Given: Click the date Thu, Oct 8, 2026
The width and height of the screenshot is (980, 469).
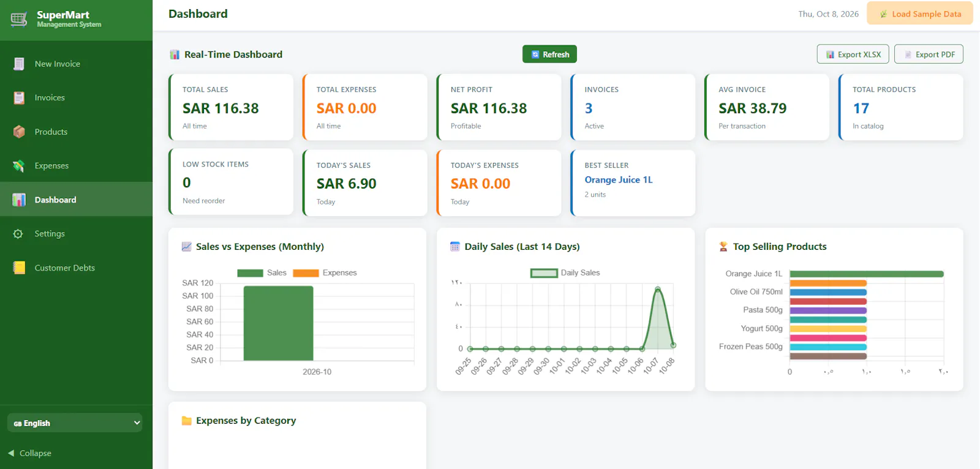Looking at the screenshot, I should 828,14.
